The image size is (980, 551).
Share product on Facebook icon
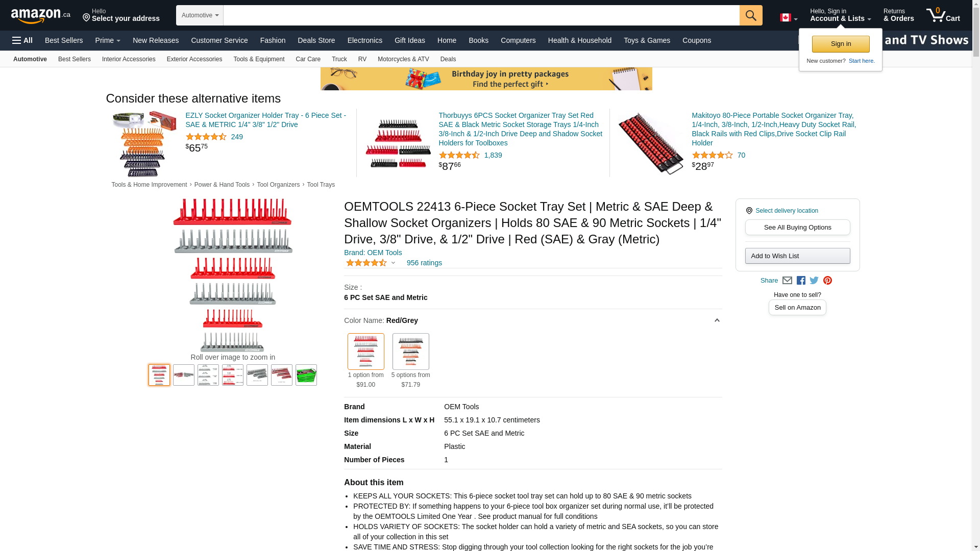tap(801, 281)
